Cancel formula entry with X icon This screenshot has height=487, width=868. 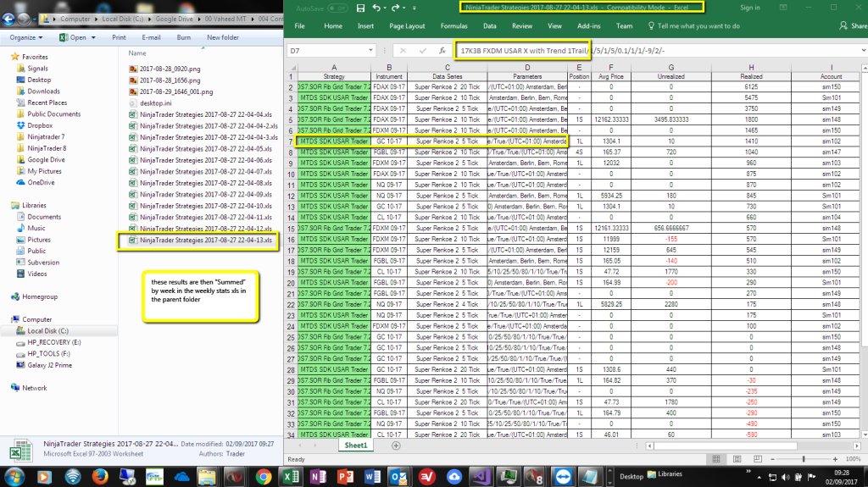click(403, 50)
